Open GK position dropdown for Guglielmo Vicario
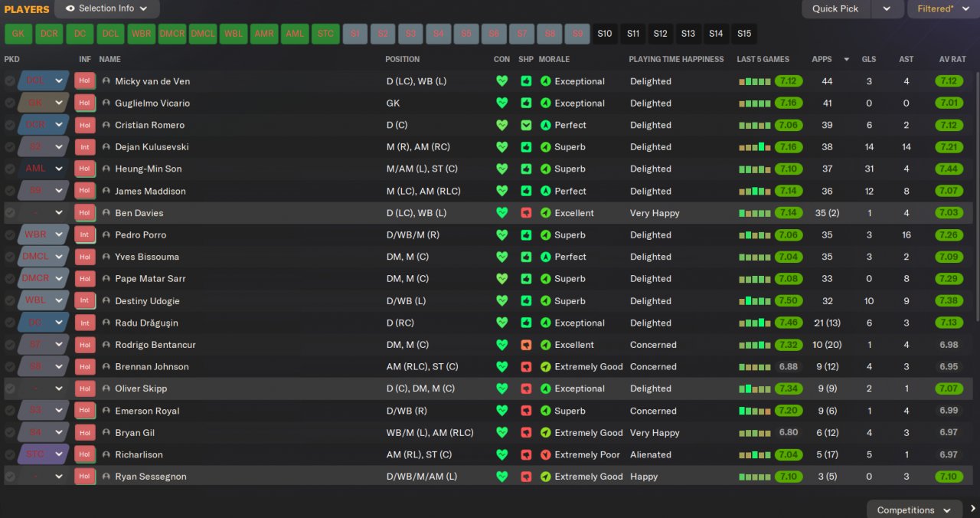980x518 pixels. pos(43,103)
